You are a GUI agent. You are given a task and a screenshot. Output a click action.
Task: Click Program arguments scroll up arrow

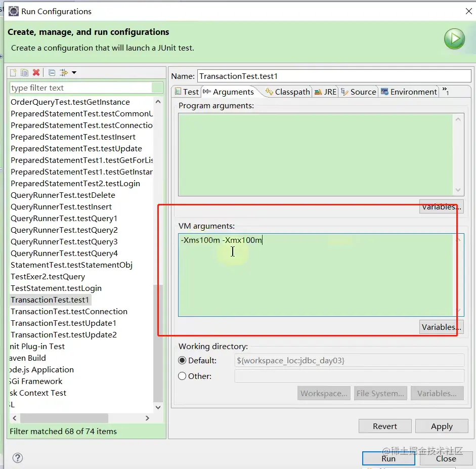[x=458, y=119]
